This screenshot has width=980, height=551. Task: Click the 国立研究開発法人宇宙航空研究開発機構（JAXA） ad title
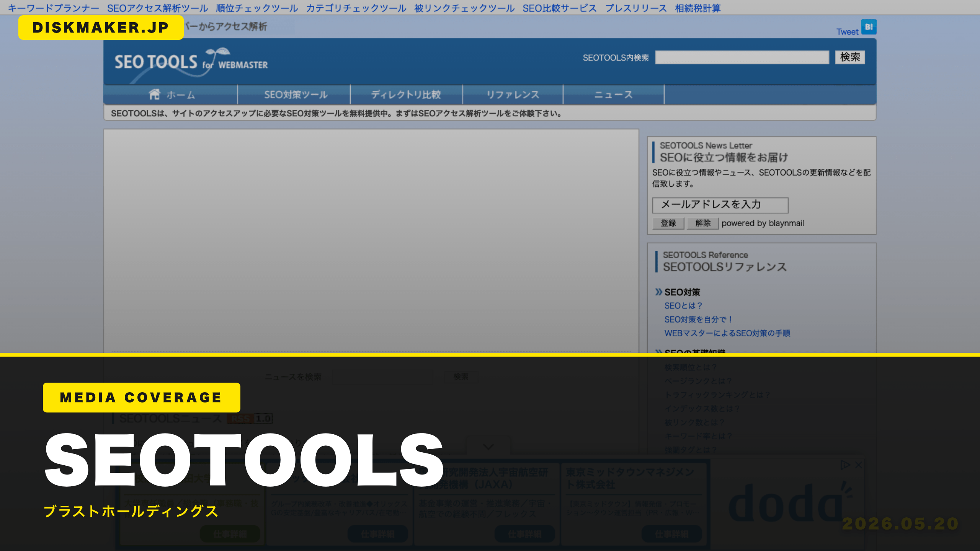(483, 478)
